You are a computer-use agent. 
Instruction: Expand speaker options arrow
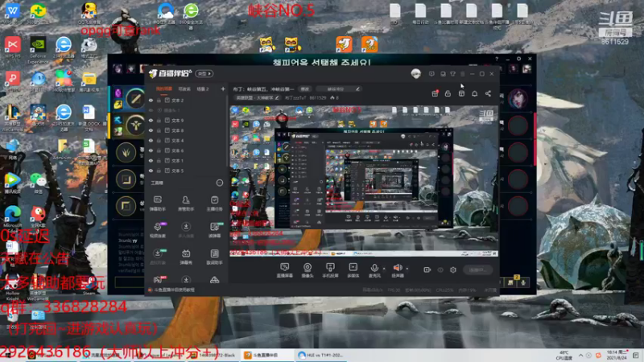[407, 269]
